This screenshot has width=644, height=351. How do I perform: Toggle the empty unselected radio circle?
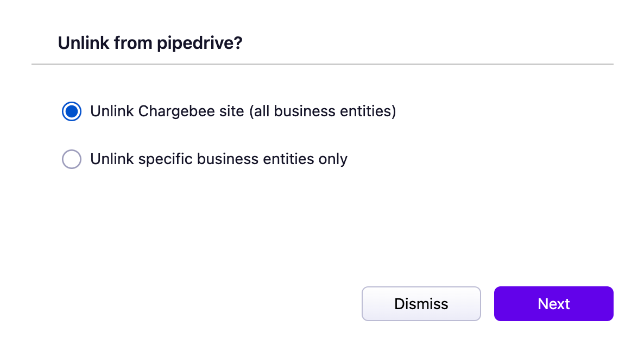[x=72, y=159]
